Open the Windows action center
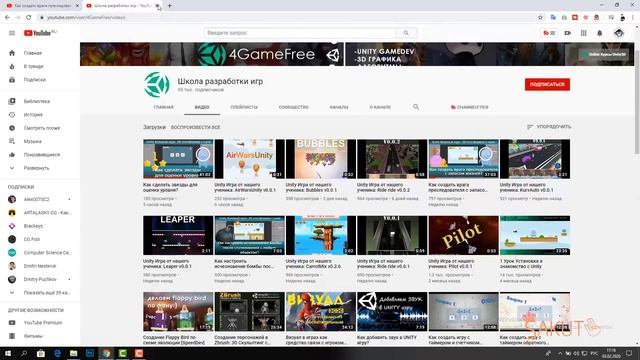The height and width of the screenshot is (360, 640). click(629, 353)
